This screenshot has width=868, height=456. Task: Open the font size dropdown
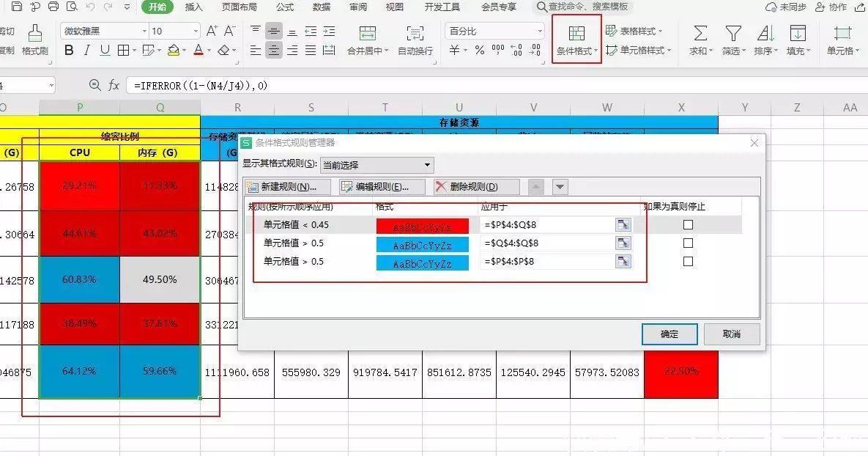pyautogui.click(x=196, y=31)
